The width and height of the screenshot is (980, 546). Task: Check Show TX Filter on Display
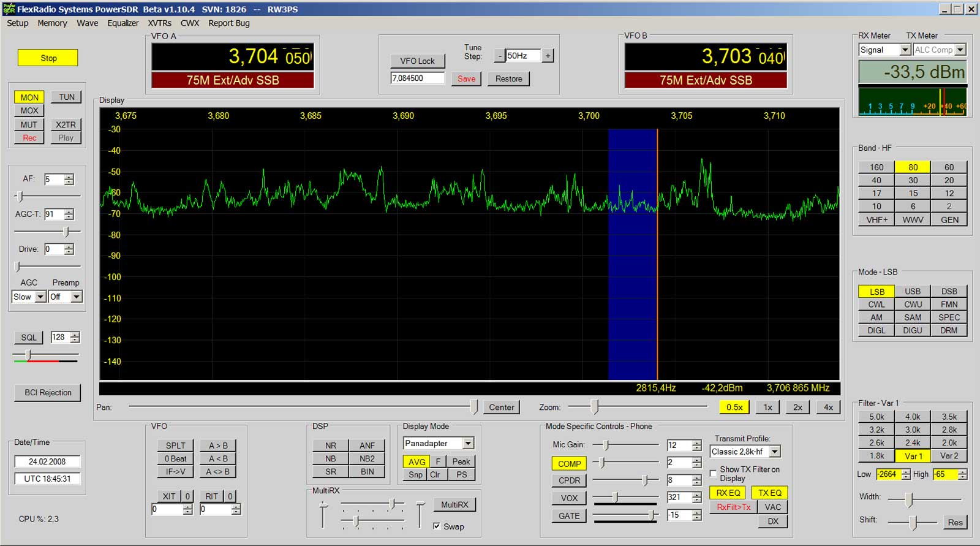point(714,473)
